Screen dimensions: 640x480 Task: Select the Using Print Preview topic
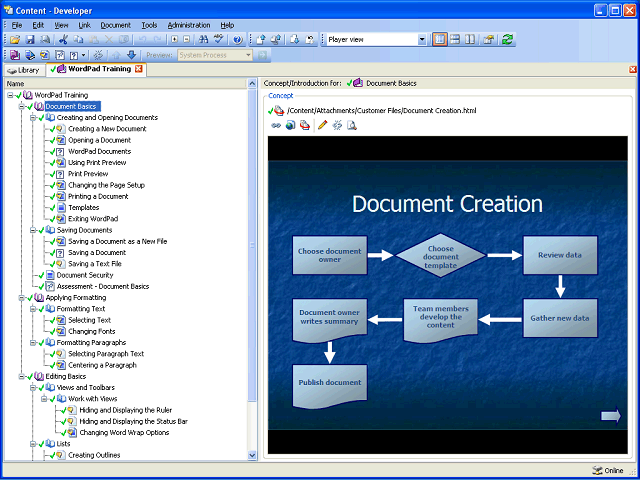point(97,162)
